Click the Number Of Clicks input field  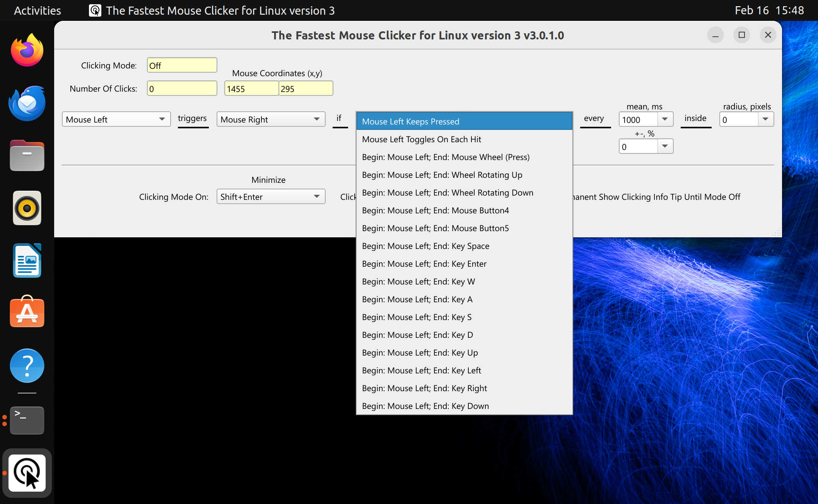click(x=181, y=88)
